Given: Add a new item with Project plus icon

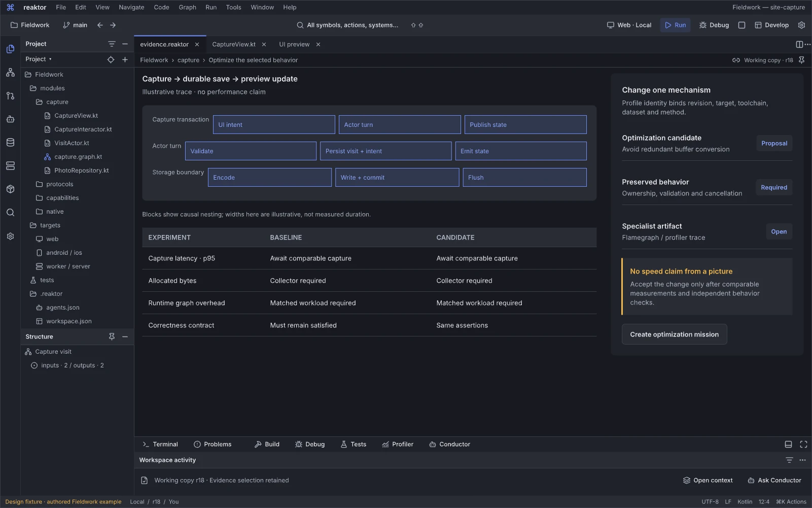Looking at the screenshot, I should (125, 59).
